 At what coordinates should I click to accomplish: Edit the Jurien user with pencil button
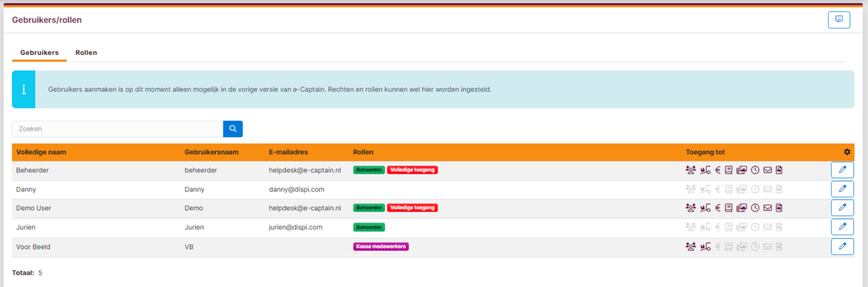pyautogui.click(x=843, y=227)
